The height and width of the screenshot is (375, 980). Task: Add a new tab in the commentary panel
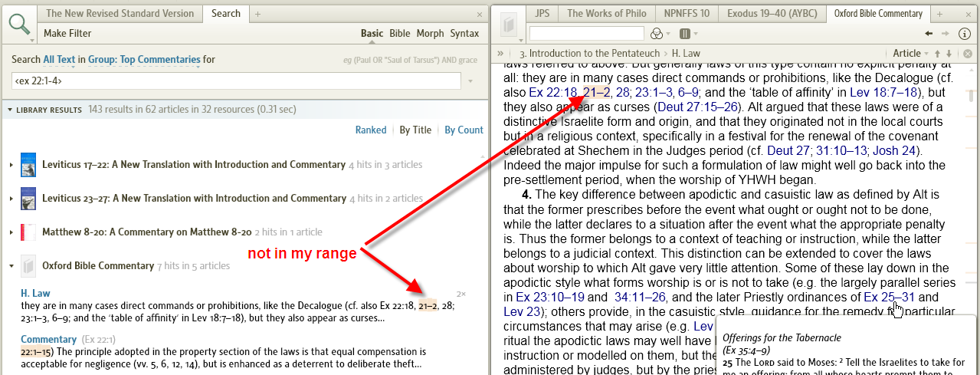click(x=939, y=14)
